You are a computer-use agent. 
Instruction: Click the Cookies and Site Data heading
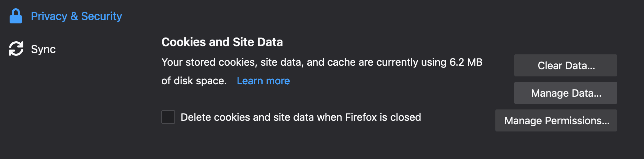[x=222, y=42]
